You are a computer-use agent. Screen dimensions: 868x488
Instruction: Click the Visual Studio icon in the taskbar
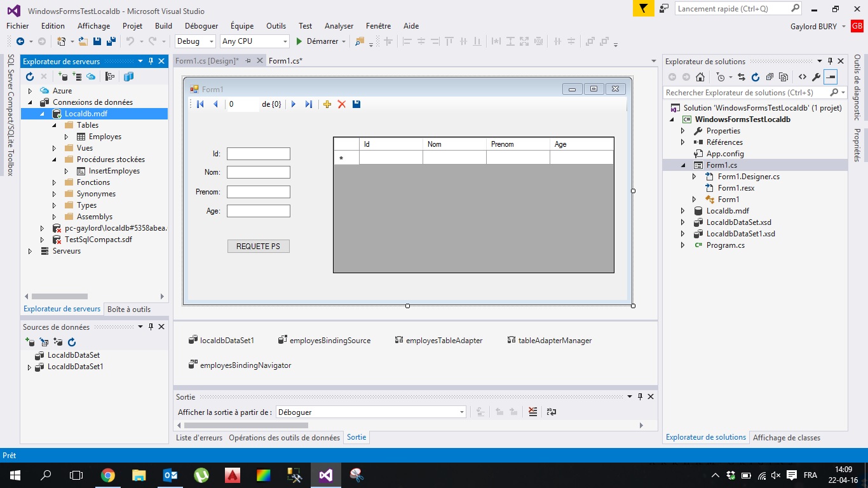[x=325, y=475]
